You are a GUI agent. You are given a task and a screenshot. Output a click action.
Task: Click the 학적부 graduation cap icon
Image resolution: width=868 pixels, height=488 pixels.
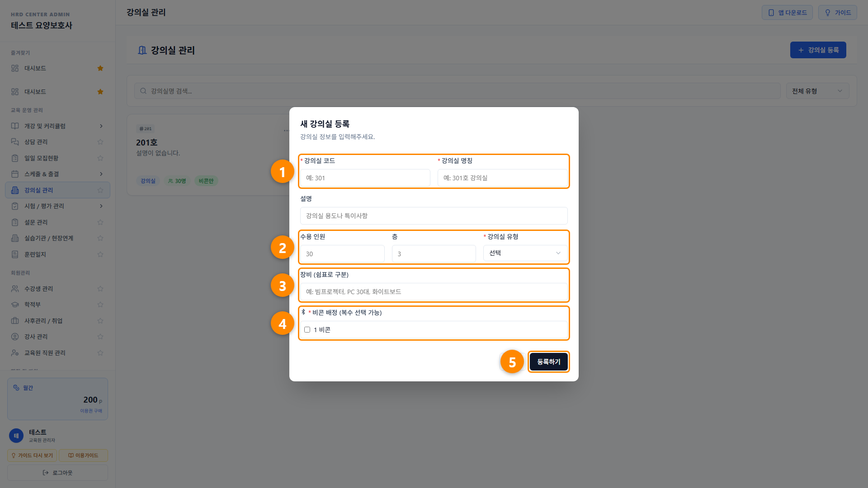(15, 305)
